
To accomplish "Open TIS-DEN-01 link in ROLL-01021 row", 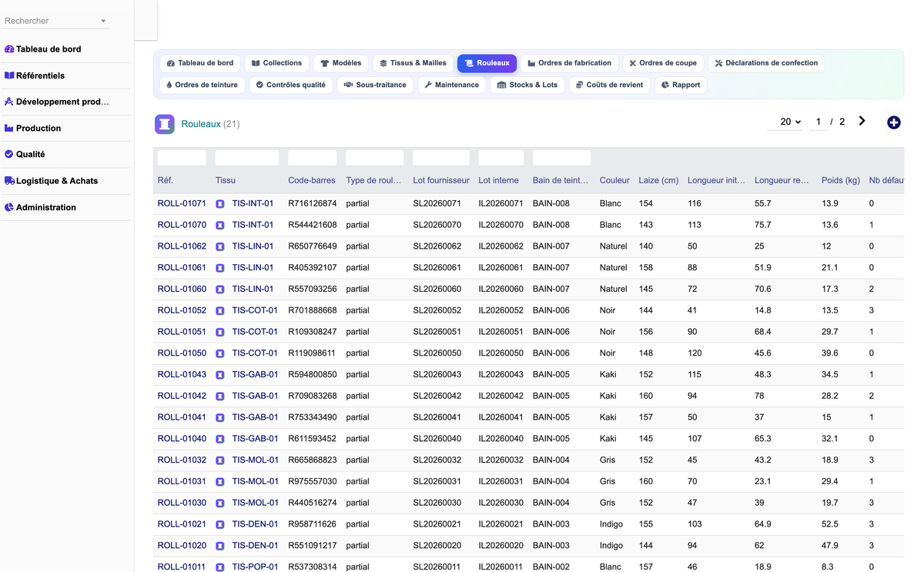I will pyautogui.click(x=255, y=524).
